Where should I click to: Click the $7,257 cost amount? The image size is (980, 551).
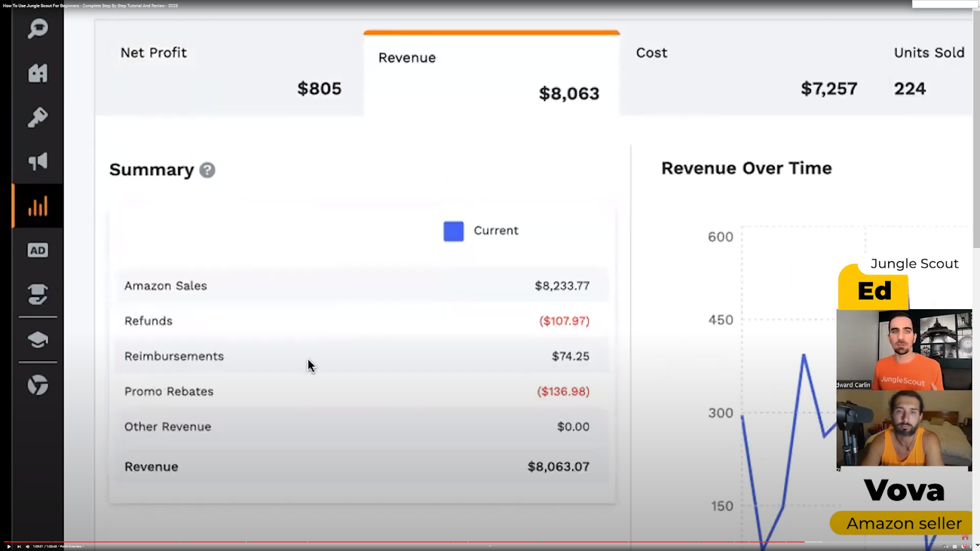pos(829,89)
